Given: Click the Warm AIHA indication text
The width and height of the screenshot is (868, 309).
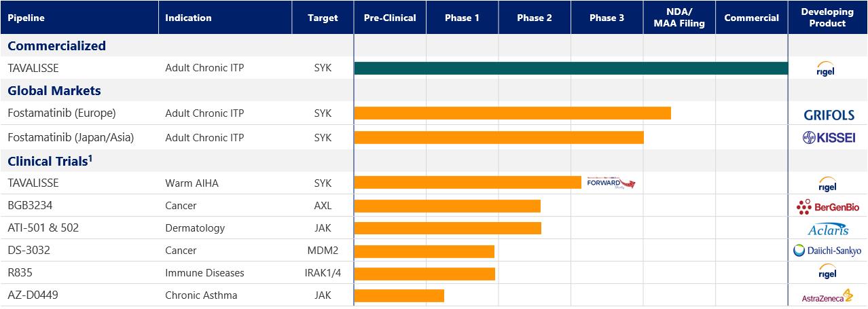Looking at the screenshot, I should pos(192,183).
